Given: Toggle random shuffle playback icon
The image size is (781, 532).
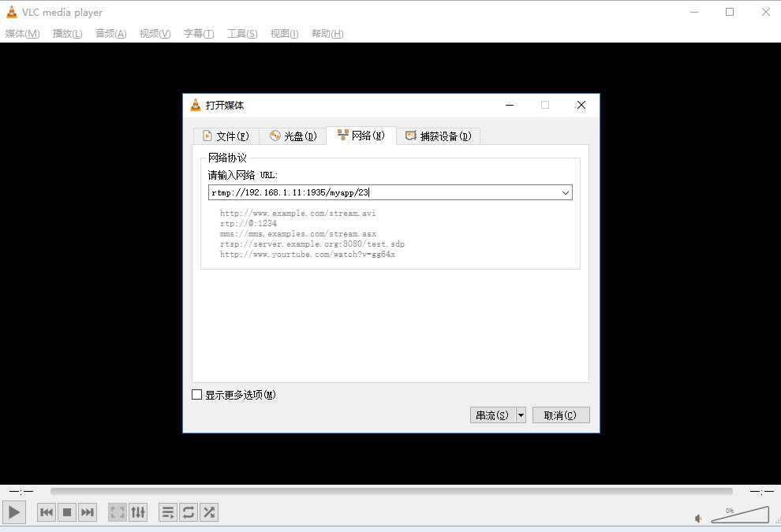Looking at the screenshot, I should click(x=209, y=512).
